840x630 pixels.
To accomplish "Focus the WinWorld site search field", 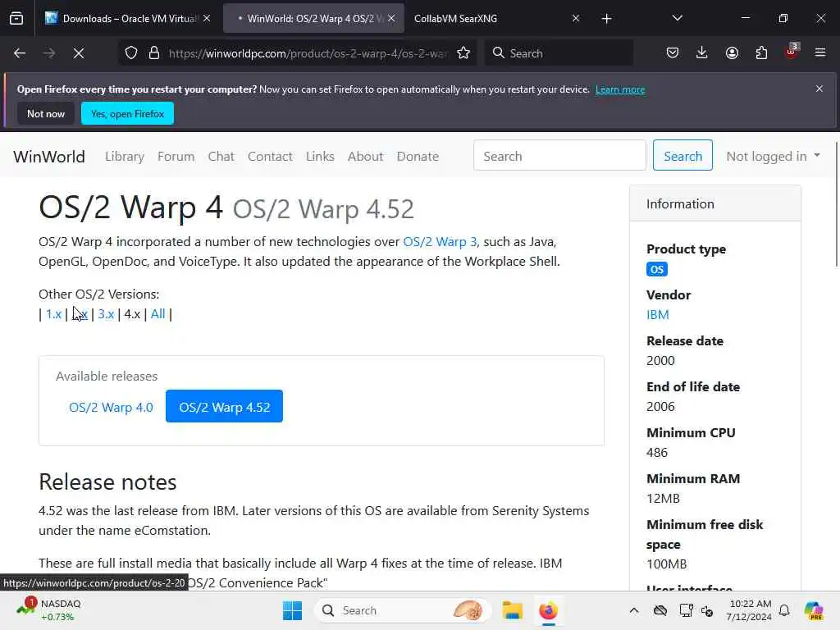I will (x=559, y=155).
